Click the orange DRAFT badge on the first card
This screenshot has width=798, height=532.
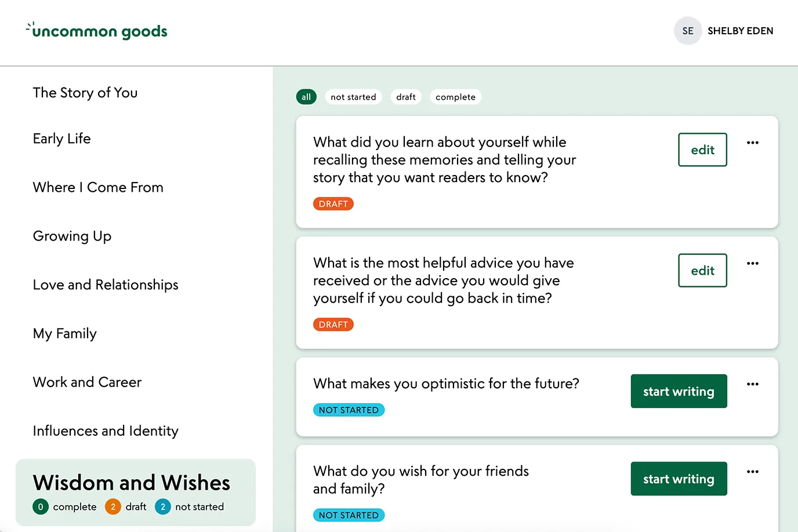coord(333,203)
